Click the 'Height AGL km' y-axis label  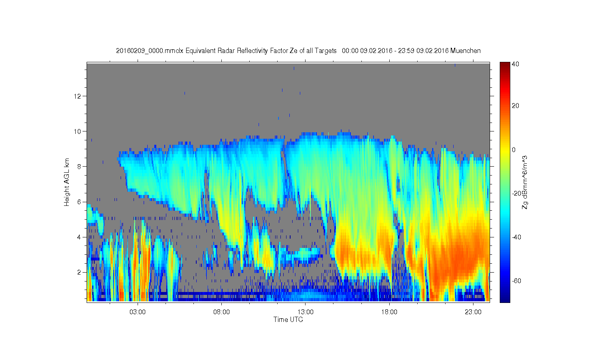pos(67,182)
